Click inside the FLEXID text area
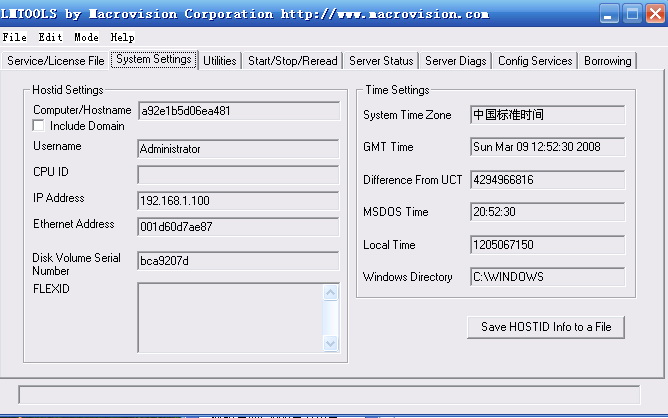 coord(230,318)
